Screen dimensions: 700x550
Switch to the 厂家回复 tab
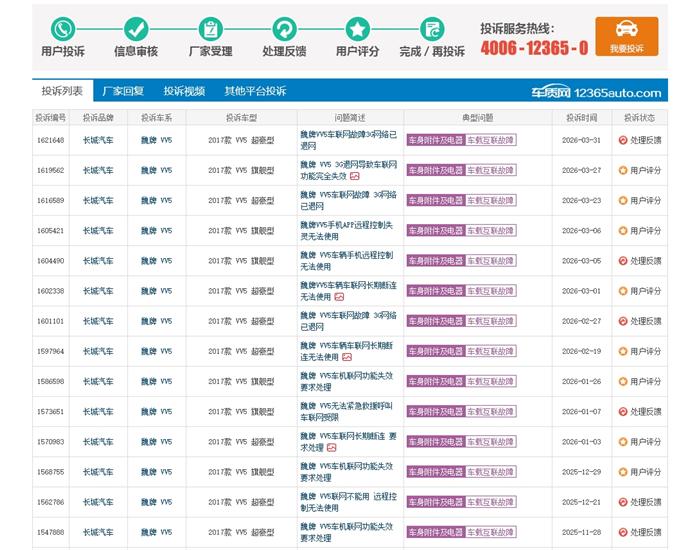click(123, 91)
